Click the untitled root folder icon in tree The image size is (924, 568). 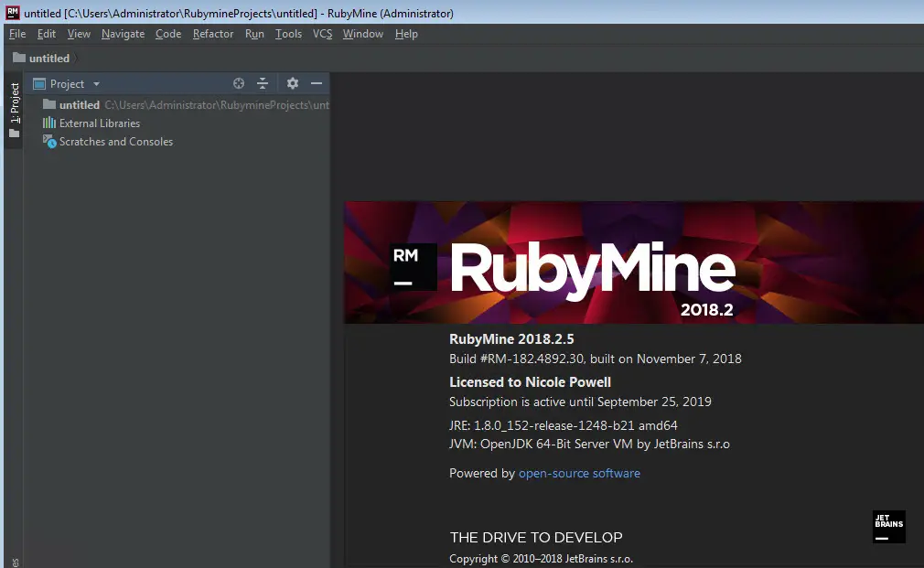(49, 104)
